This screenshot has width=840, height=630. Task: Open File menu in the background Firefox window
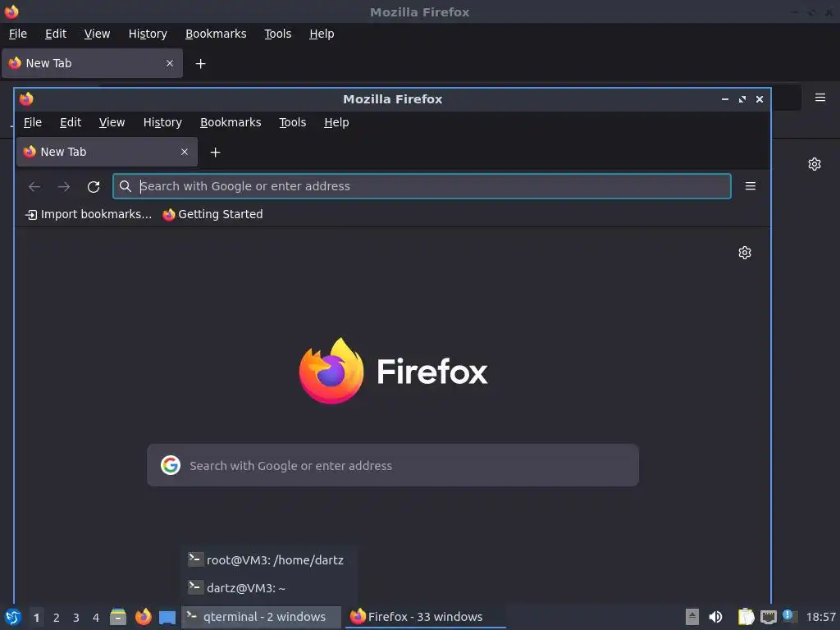click(18, 34)
